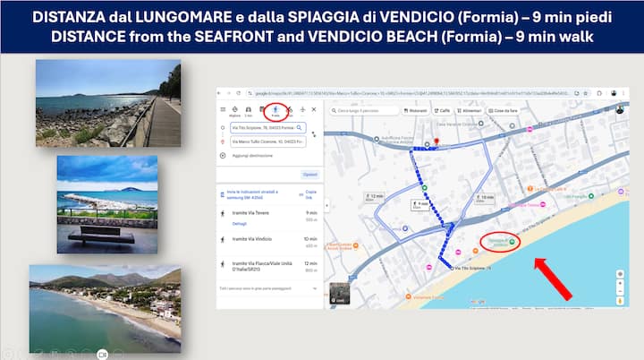Open the route Opzioni dropdown
Screen dimensions: 644x360
tap(310, 175)
